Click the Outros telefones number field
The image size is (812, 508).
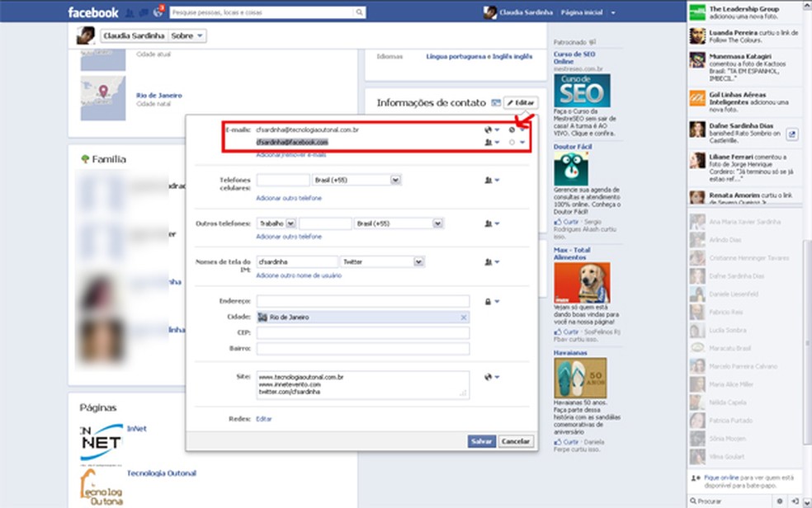coord(325,223)
